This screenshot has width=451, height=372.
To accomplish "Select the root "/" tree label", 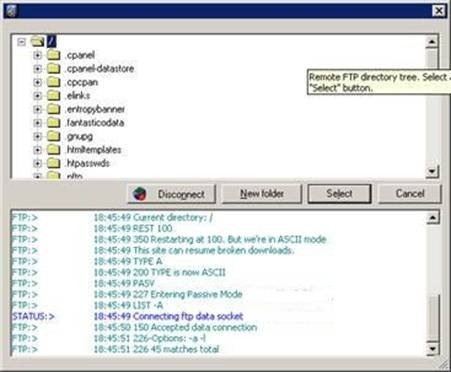I will 51,42.
